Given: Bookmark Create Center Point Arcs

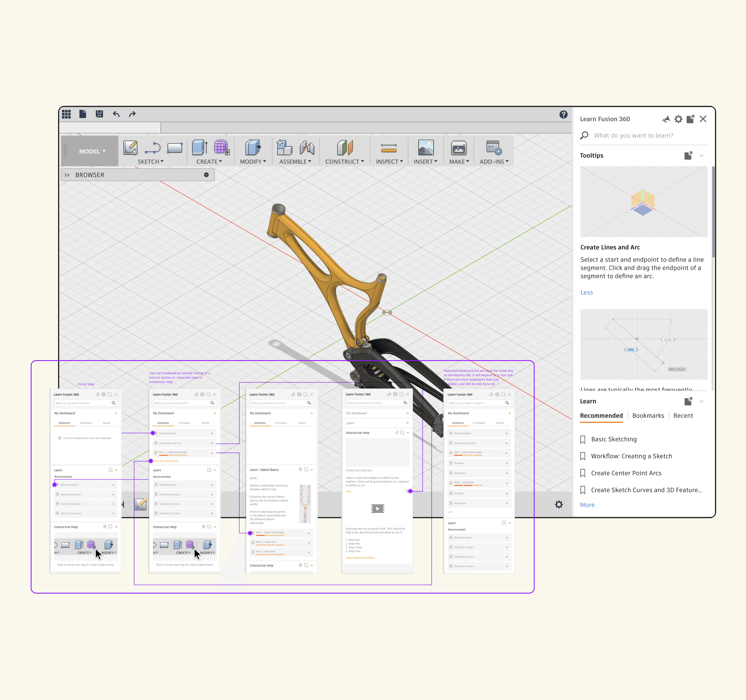Looking at the screenshot, I should pos(583,473).
